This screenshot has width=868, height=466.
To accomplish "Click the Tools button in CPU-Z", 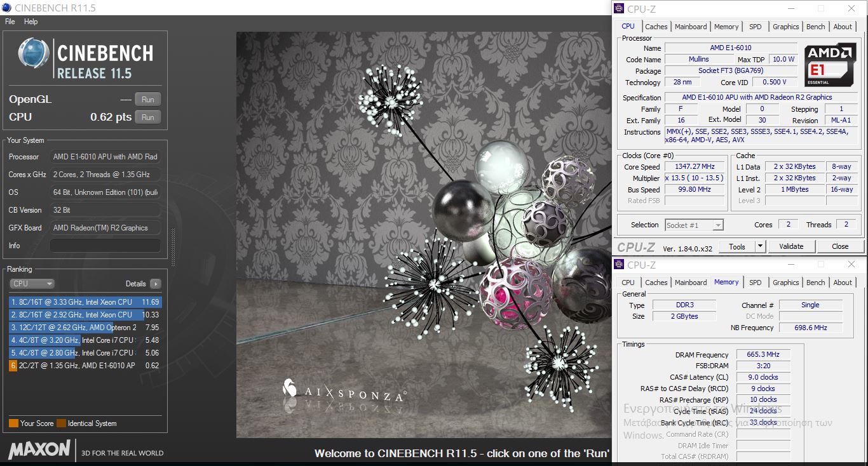I will [x=737, y=246].
